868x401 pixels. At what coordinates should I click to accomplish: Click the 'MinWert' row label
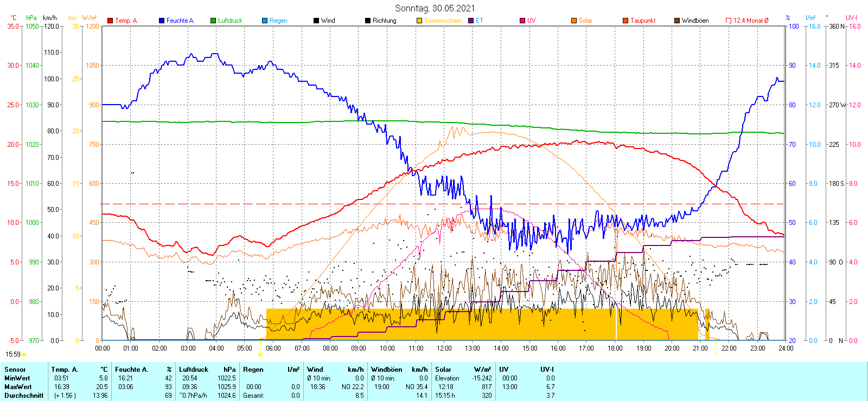[x=17, y=378]
